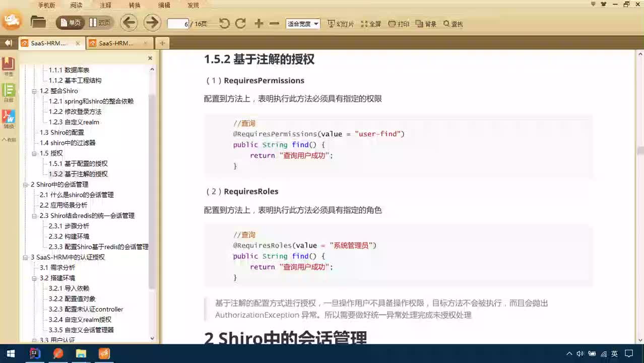The image size is (644, 363).
Task: Open IntelliJ IDEA from the taskbar
Action: pos(35,353)
